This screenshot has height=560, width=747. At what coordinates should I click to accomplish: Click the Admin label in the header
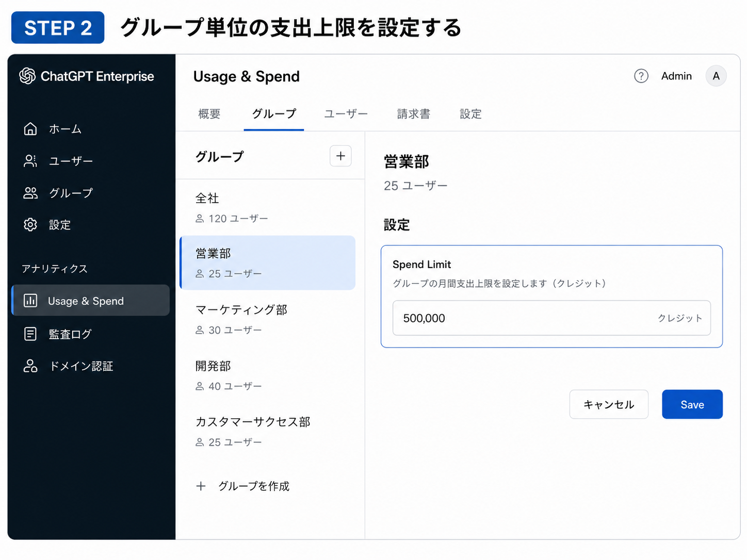(676, 76)
